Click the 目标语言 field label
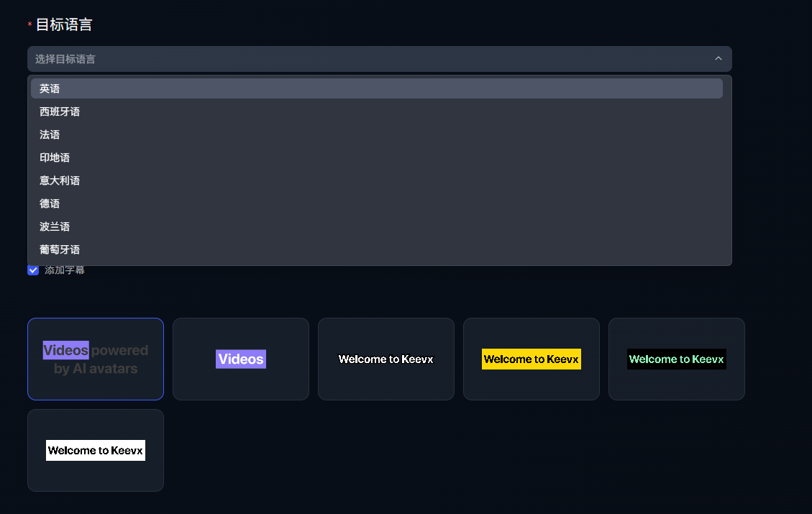This screenshot has height=514, width=812. point(64,24)
